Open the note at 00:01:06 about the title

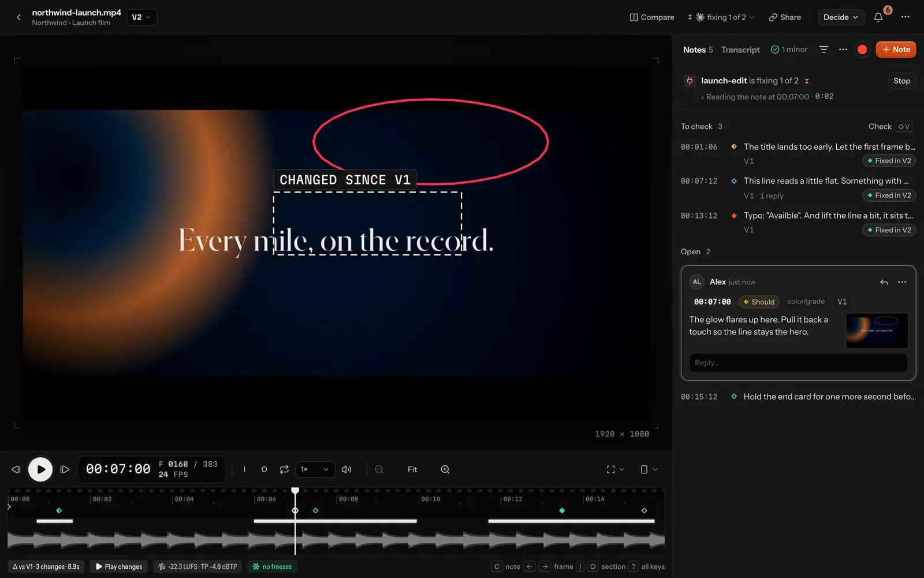798,154
